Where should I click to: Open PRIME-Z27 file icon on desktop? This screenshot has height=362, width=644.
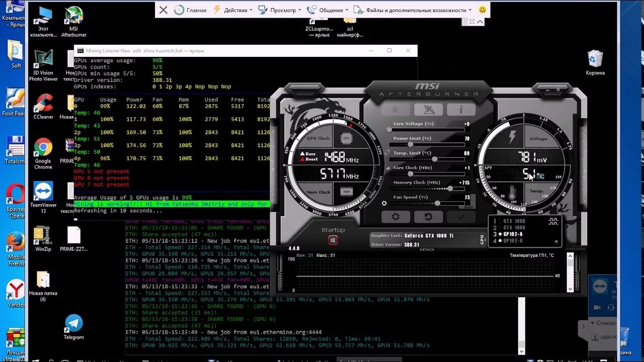[x=74, y=239]
